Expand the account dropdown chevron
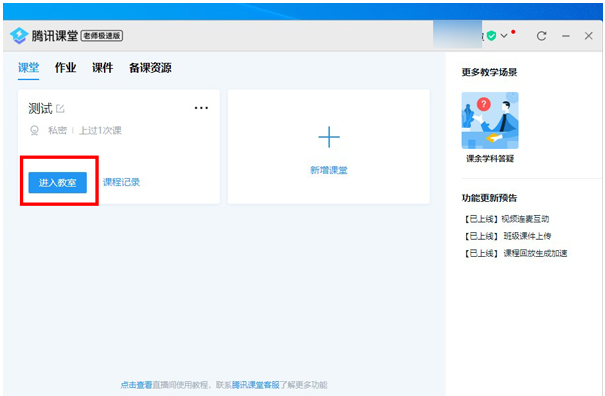 (504, 36)
